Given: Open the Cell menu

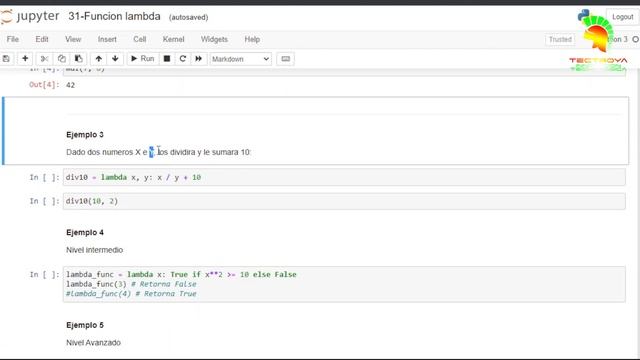Looking at the screenshot, I should 140,39.
